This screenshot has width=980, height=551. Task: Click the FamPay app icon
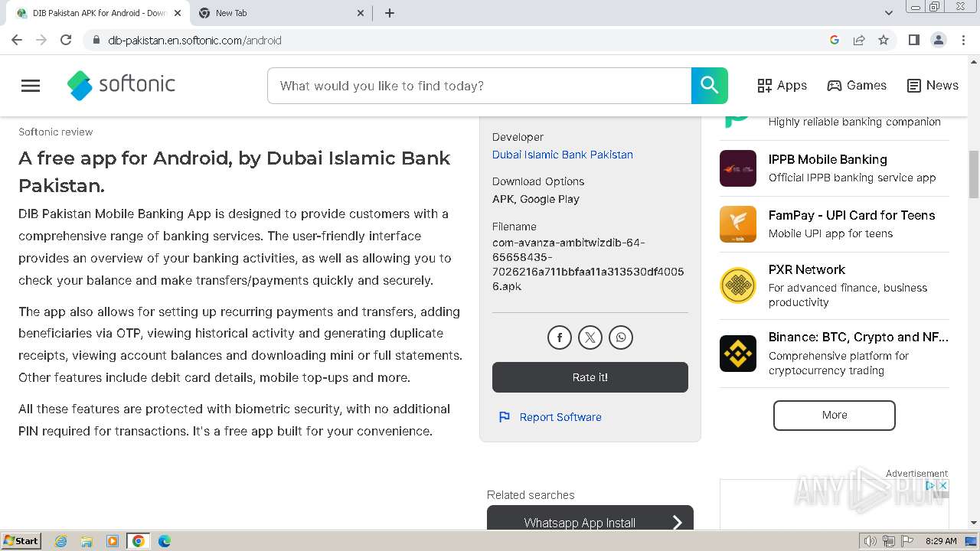(x=738, y=224)
